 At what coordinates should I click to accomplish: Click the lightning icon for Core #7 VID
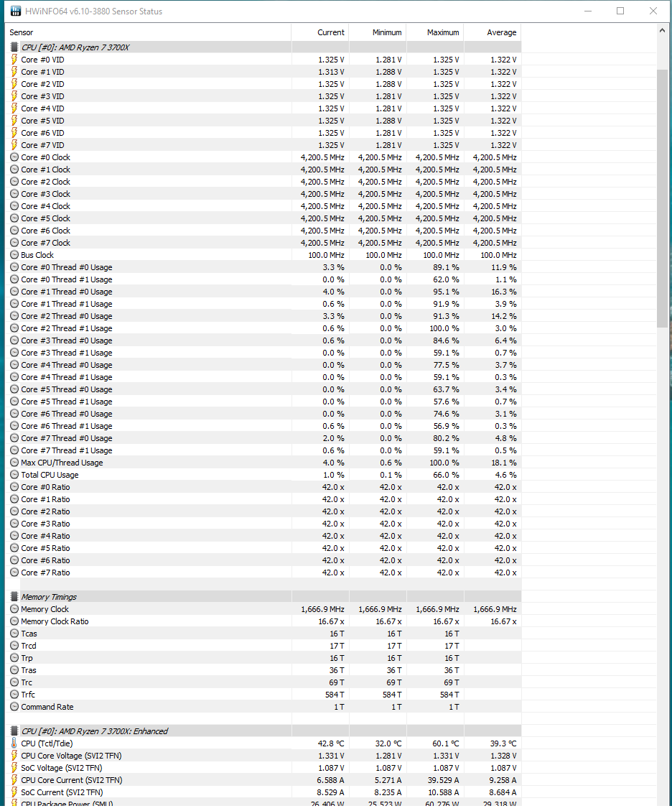[14, 145]
